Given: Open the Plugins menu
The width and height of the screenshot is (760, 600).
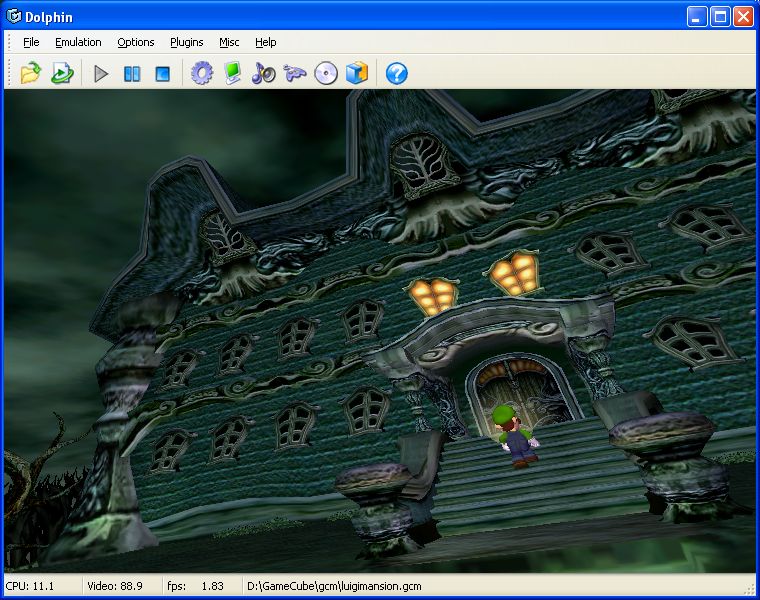Looking at the screenshot, I should point(187,42).
